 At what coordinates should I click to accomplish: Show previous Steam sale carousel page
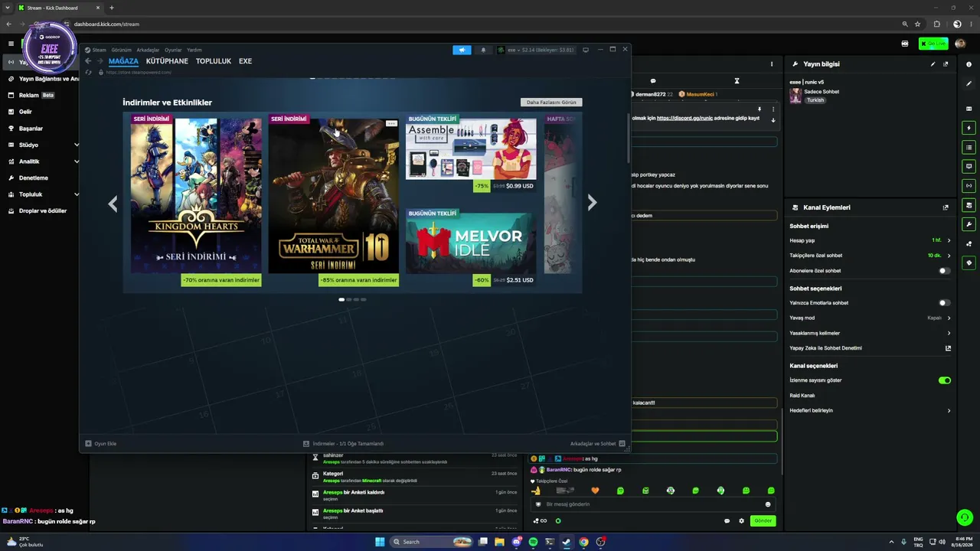(113, 203)
